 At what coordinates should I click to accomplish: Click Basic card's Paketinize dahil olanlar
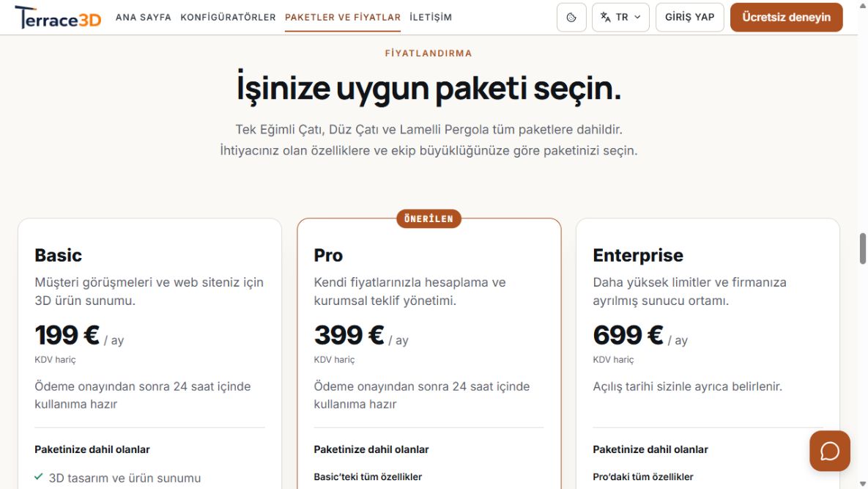pos(92,449)
